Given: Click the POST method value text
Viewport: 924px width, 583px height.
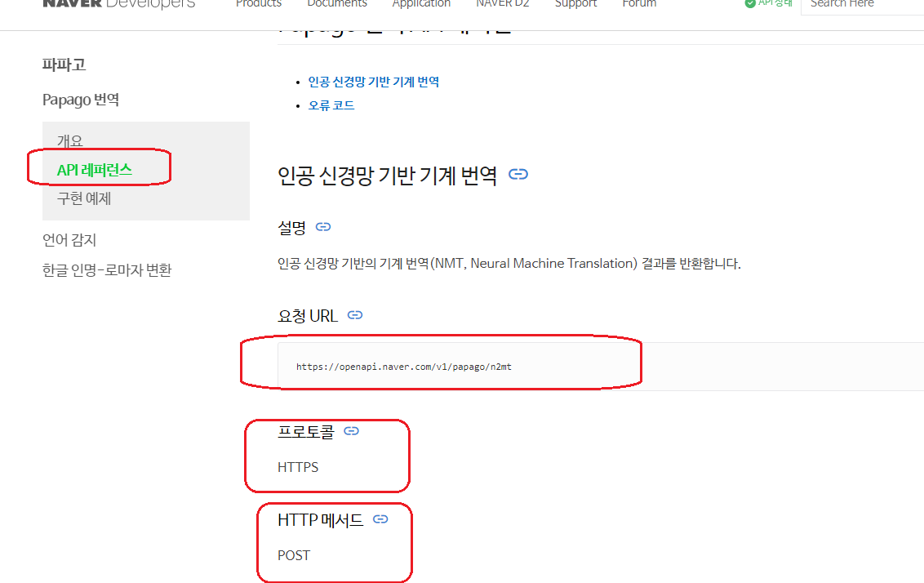Looking at the screenshot, I should pyautogui.click(x=294, y=555).
